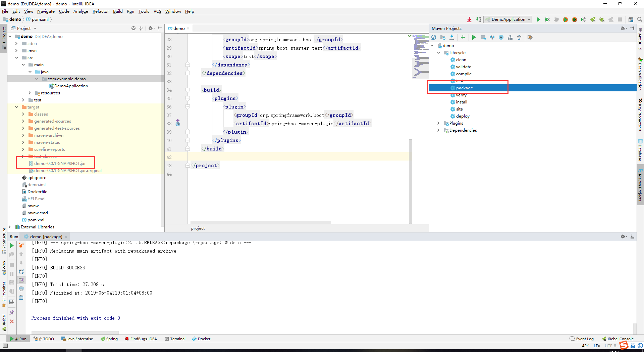Click Execute Maven Goal icon
This screenshot has height=352, width=644.
(x=483, y=37)
